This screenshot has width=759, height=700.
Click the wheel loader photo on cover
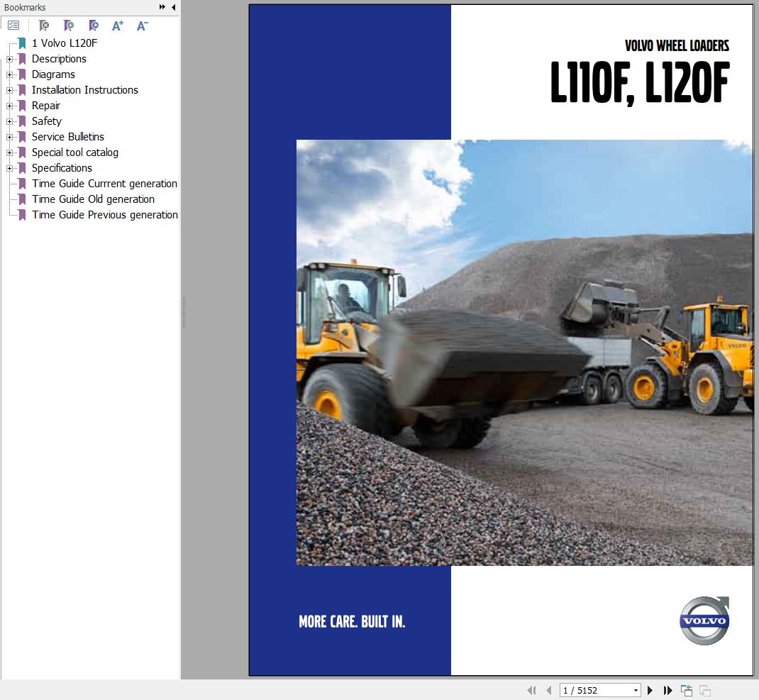click(525, 352)
